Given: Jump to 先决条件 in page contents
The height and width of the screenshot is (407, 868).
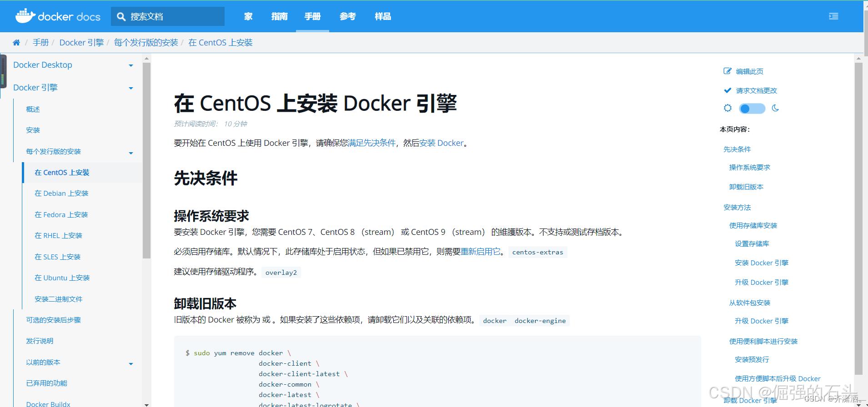Looking at the screenshot, I should click(737, 149).
